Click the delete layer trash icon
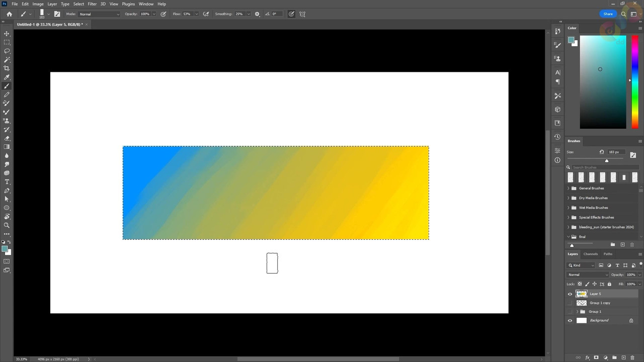644x362 pixels. pos(632,357)
